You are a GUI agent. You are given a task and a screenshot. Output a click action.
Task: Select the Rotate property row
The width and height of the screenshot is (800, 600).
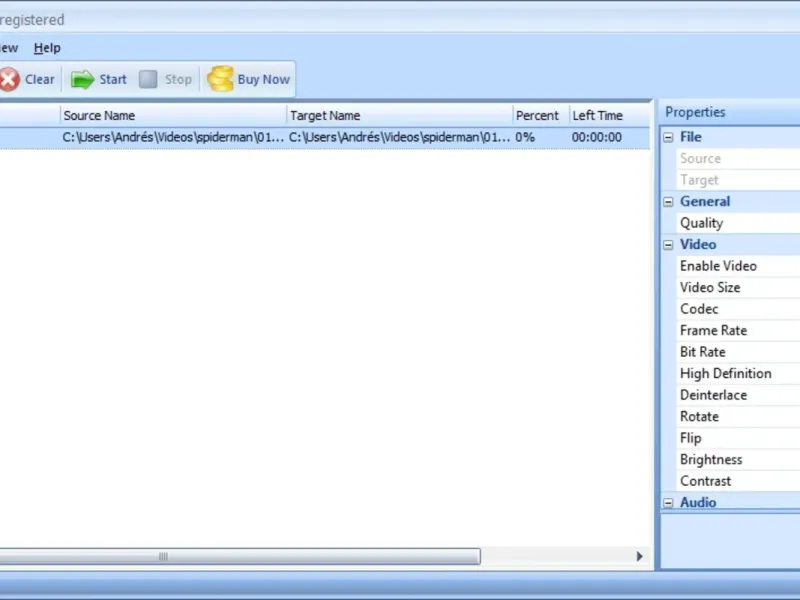click(x=739, y=417)
